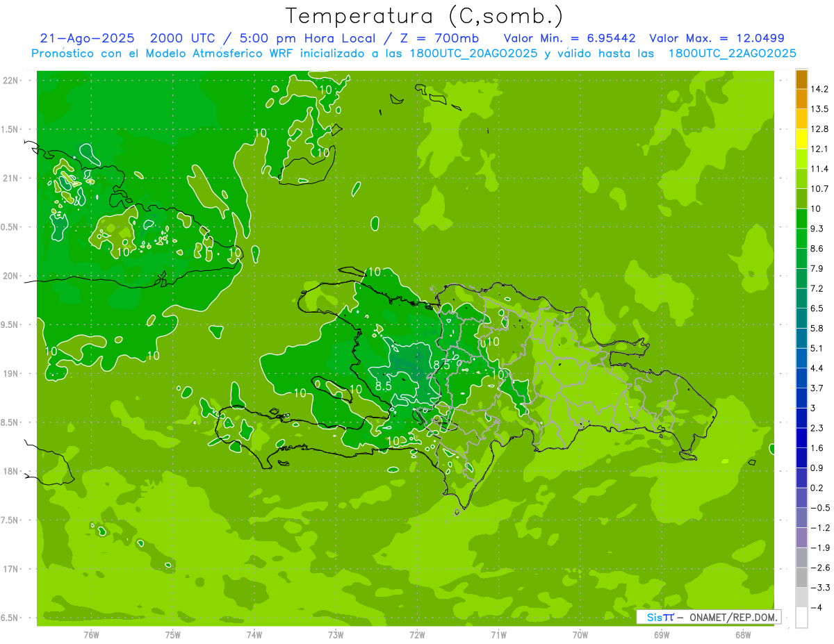
Task: Click the -4 value on the color legend
Action: pos(817,607)
